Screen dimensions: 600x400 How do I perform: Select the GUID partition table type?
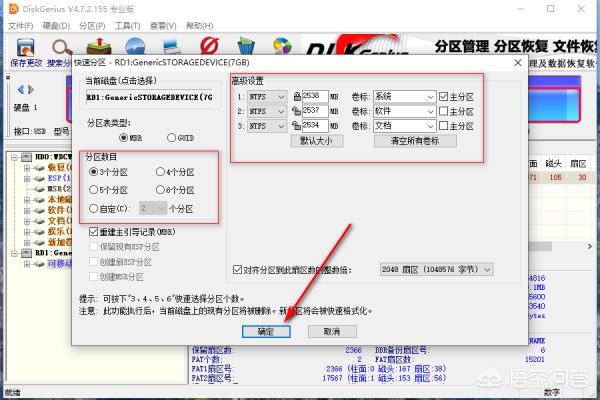tap(173, 137)
